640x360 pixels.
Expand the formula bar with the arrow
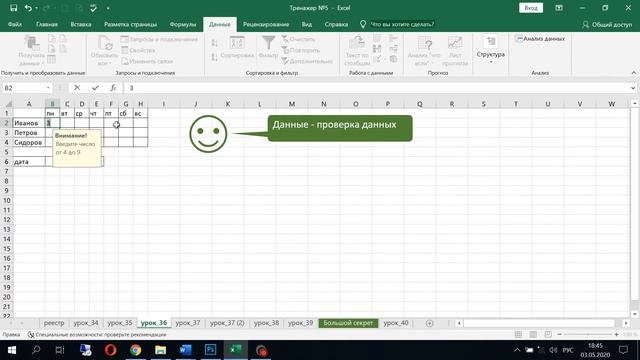(x=633, y=88)
